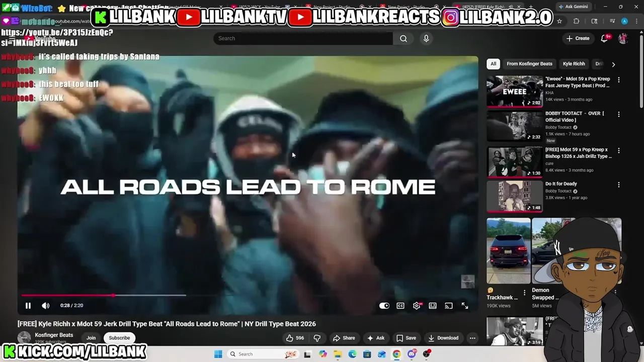This screenshot has height=362, width=644.
Task: Open the Windows Start menu
Action: coord(218,354)
